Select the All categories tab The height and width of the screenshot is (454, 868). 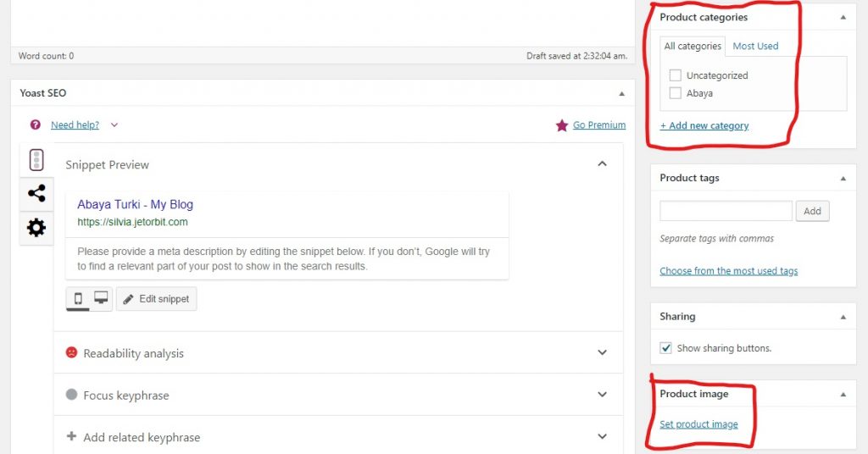coord(693,47)
